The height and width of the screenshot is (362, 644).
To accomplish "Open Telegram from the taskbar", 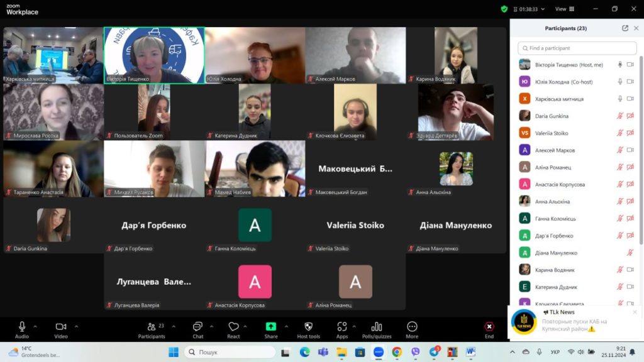I will point(434,352).
